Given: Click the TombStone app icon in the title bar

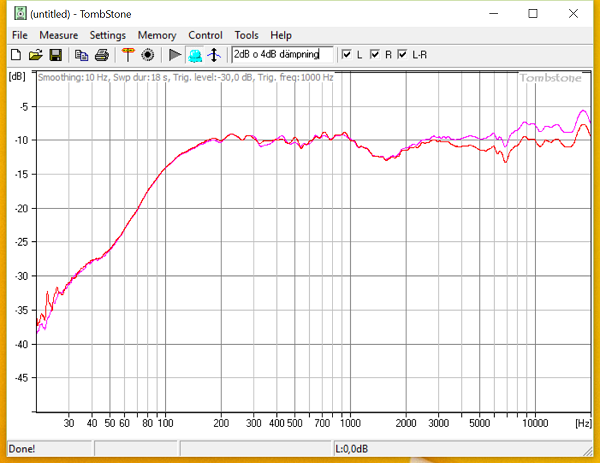Looking at the screenshot, I should tap(20, 13).
